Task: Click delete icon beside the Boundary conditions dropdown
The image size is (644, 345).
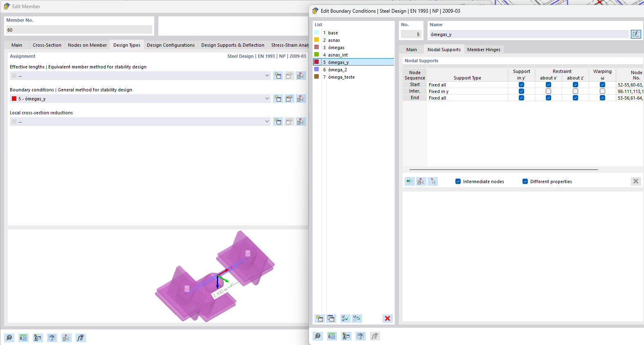Action: click(x=301, y=99)
